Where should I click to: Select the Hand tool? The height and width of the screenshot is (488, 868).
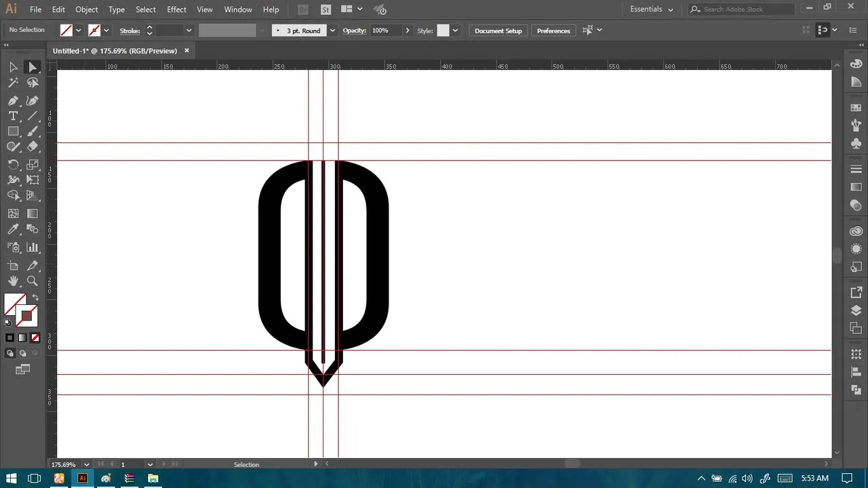pos(13,281)
